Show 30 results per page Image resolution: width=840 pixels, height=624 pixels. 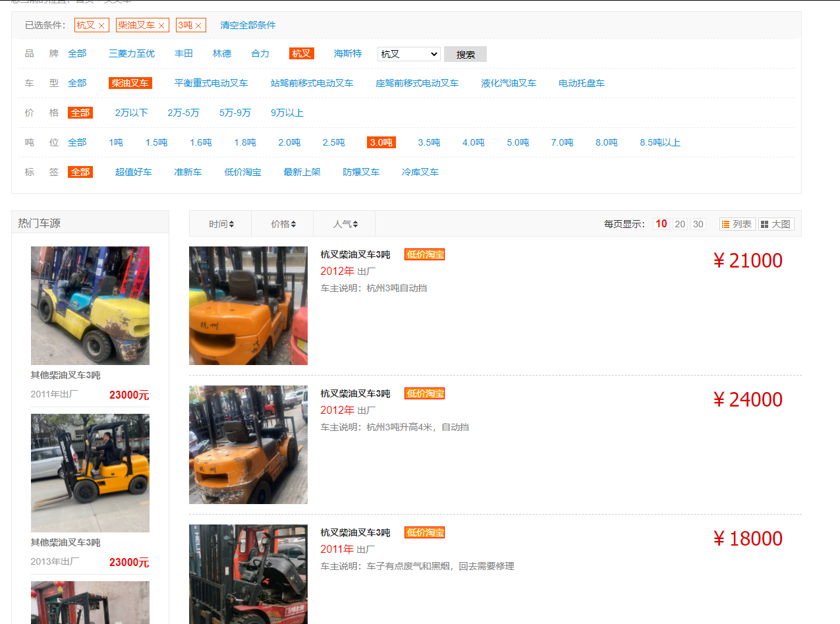698,223
